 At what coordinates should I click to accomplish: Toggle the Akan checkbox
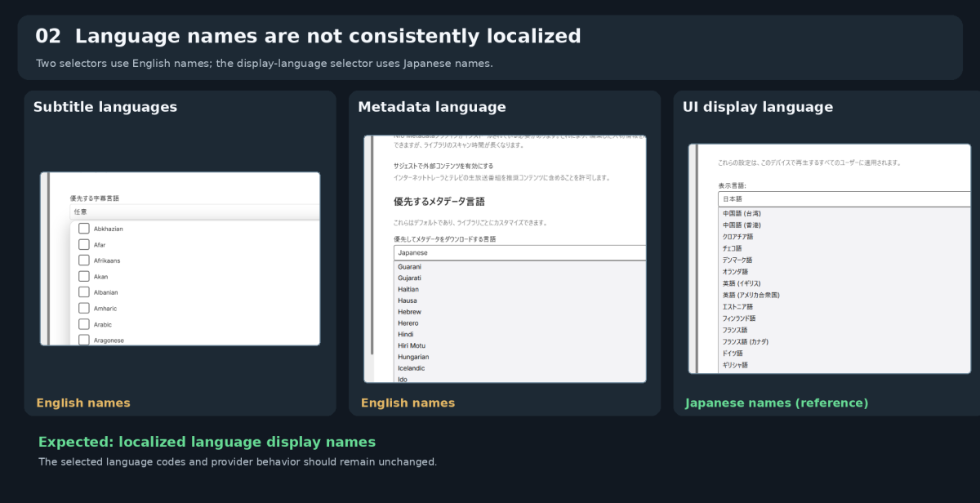tap(84, 276)
